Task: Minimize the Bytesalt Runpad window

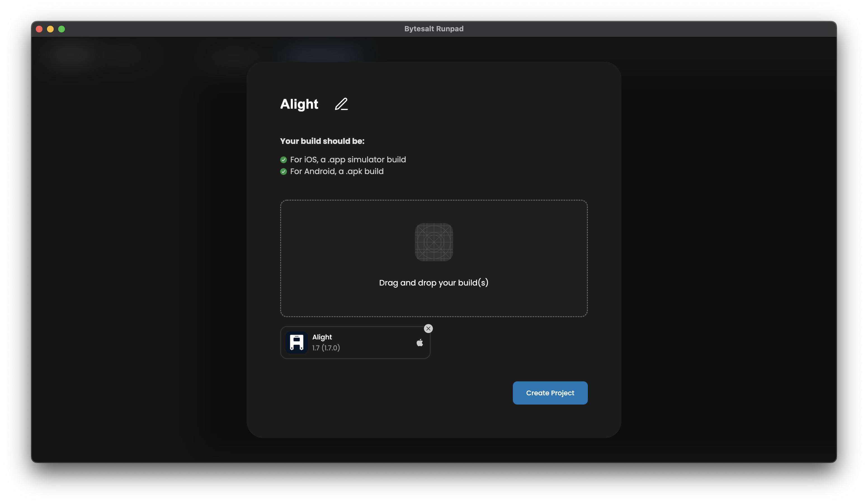Action: click(50, 29)
